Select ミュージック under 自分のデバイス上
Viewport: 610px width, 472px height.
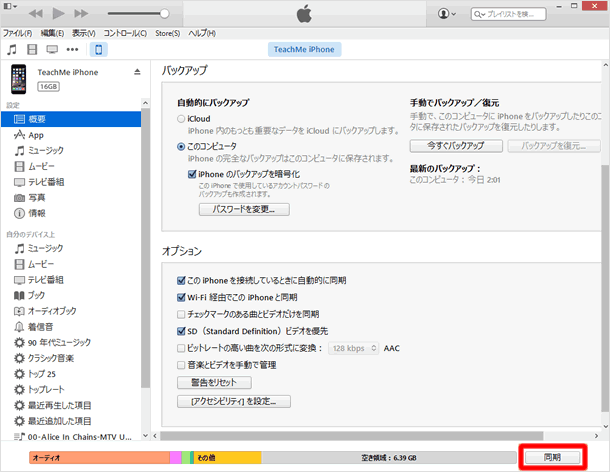pyautogui.click(x=71, y=248)
